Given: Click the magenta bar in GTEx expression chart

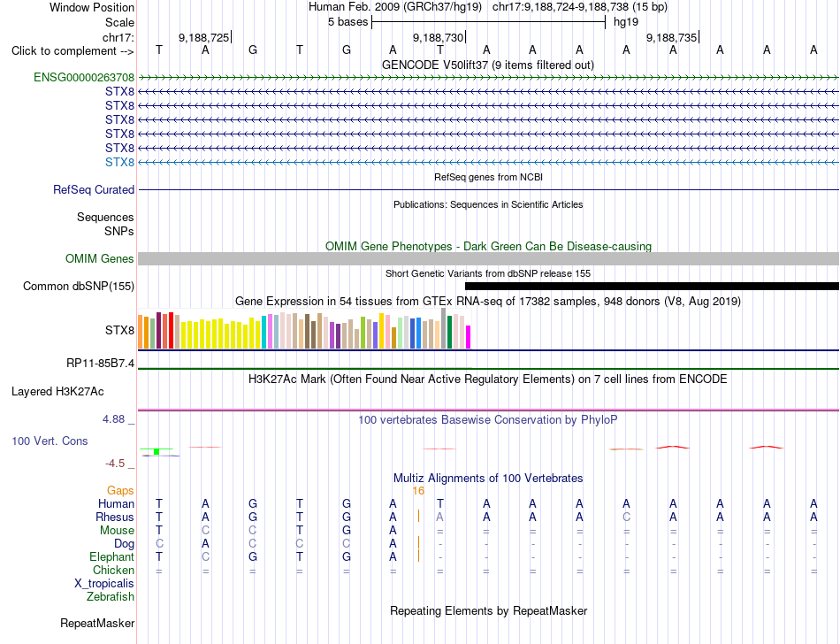Looking at the screenshot, I should 469,337.
